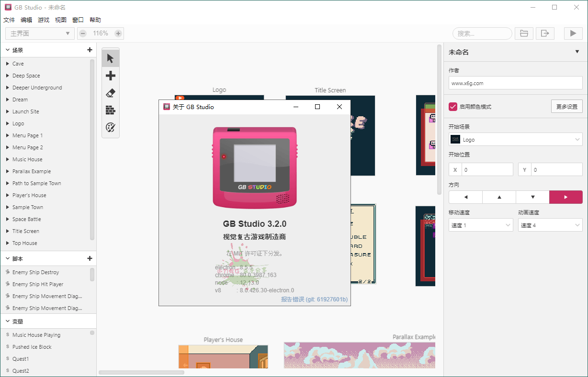Screen dimensions: 588x377
Task: Open the 游戏 menu
Action: [x=43, y=20]
